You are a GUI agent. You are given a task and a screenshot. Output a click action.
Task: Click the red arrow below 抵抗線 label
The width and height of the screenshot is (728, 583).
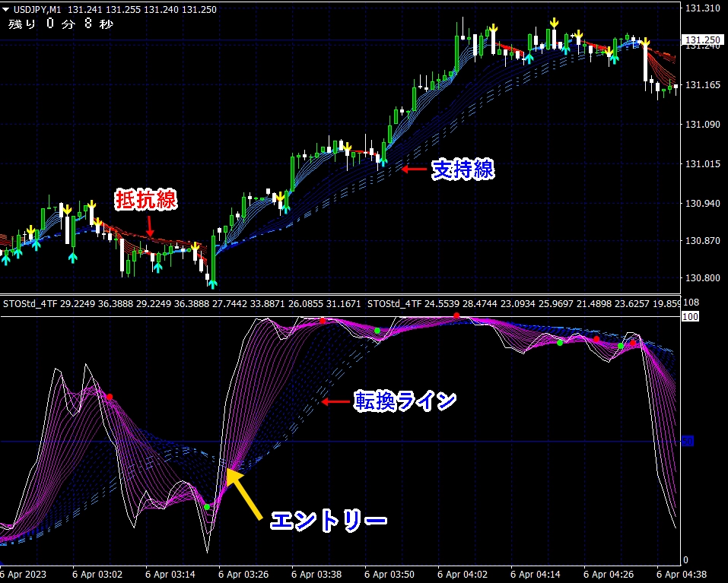150,226
